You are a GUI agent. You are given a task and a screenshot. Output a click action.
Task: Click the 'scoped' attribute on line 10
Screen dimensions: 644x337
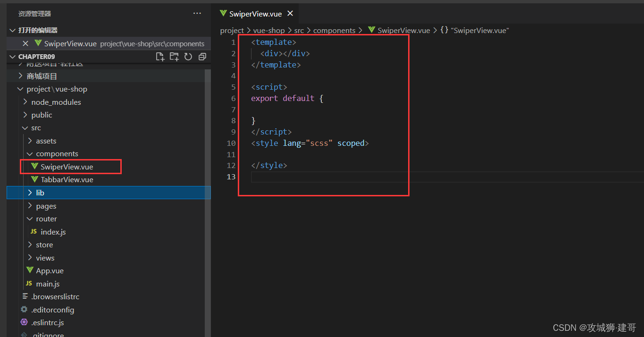pos(351,143)
